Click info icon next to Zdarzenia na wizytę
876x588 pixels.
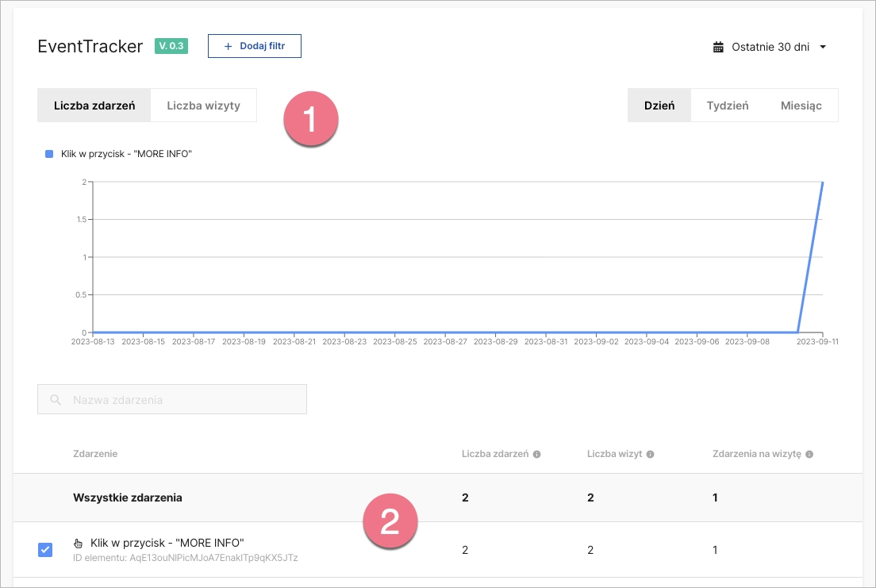[x=809, y=454]
